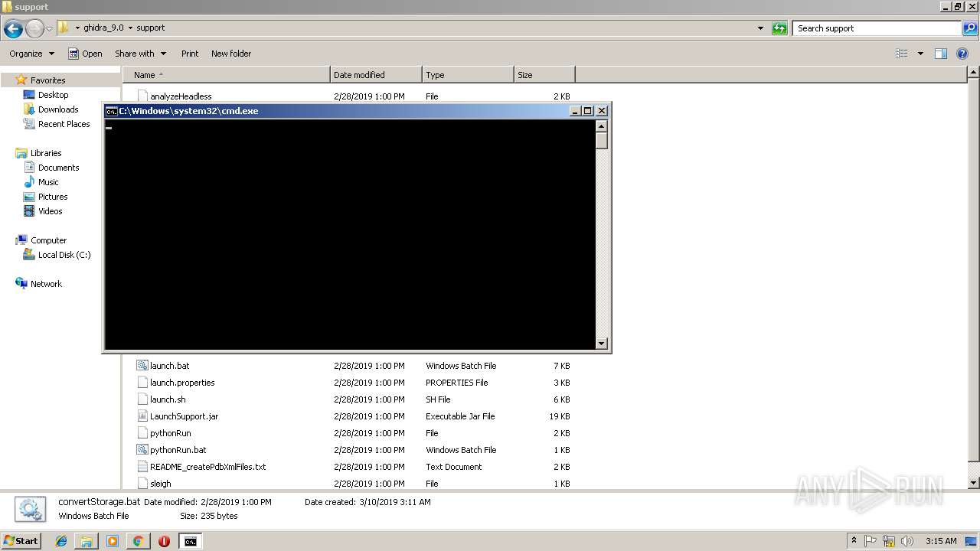Launch Internet Explorer from taskbar
980x551 pixels.
61,541
